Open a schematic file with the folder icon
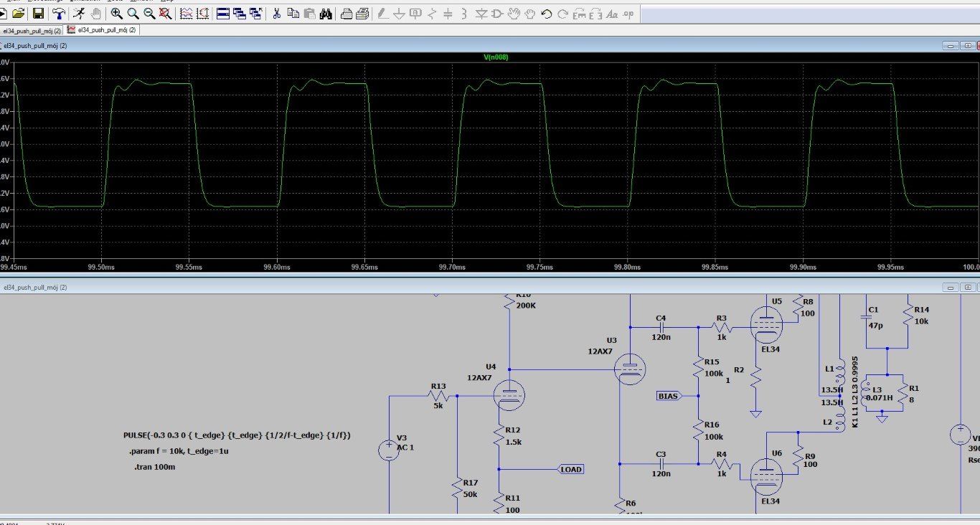Screen dimensions: 980x525 coord(18,14)
